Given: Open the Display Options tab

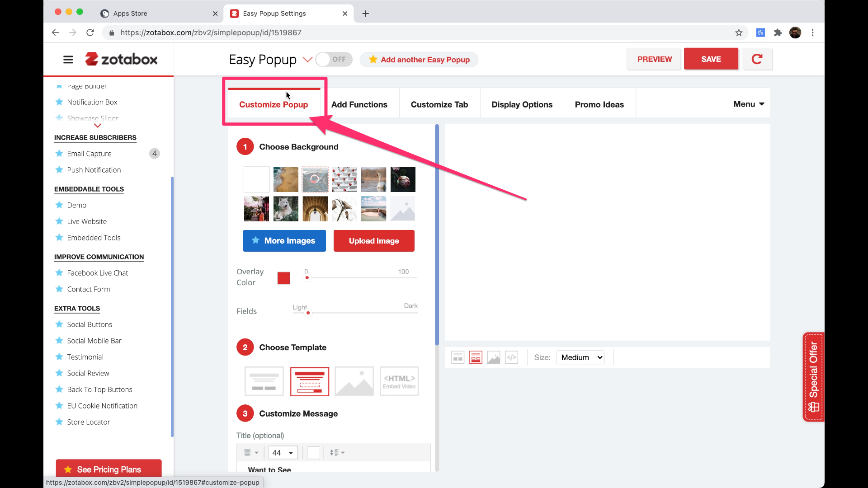Looking at the screenshot, I should point(522,104).
